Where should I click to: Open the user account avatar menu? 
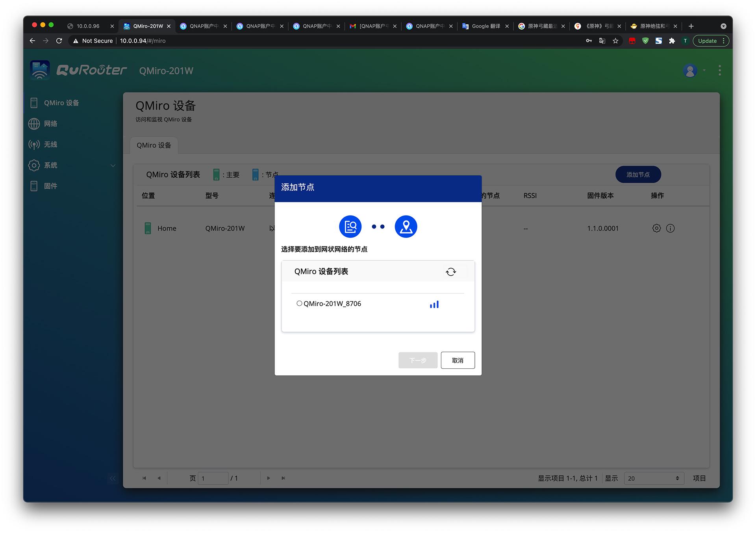pyautogui.click(x=690, y=71)
